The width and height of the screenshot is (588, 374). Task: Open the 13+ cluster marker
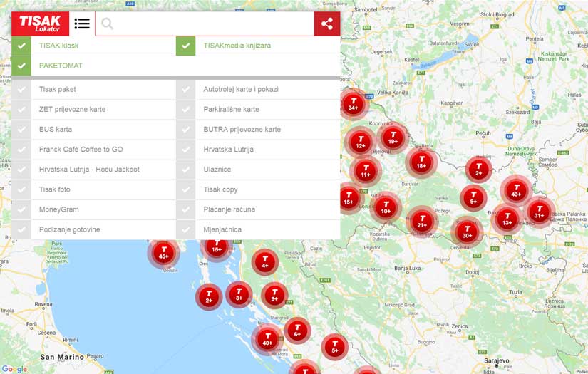tap(507, 219)
